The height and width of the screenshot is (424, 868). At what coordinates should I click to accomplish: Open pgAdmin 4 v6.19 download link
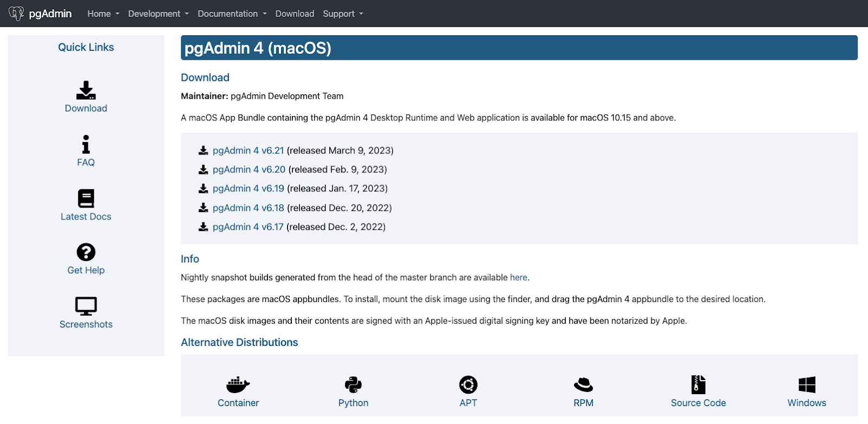(248, 189)
